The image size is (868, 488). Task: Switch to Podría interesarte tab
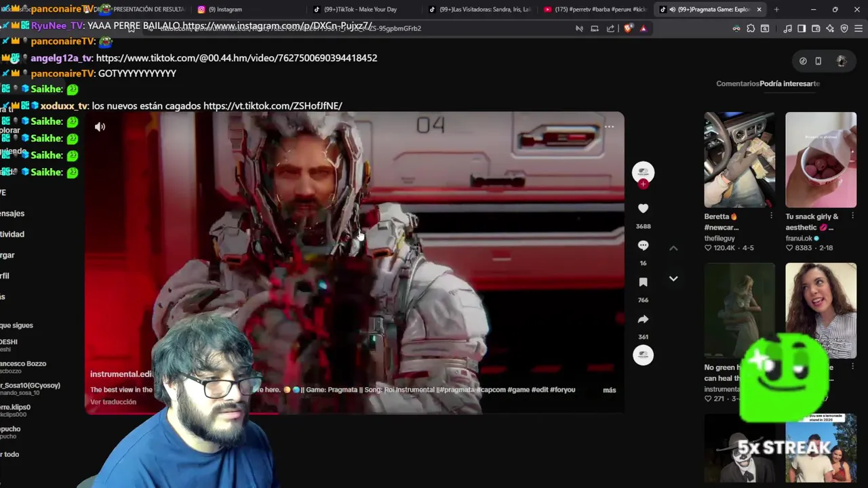click(790, 83)
